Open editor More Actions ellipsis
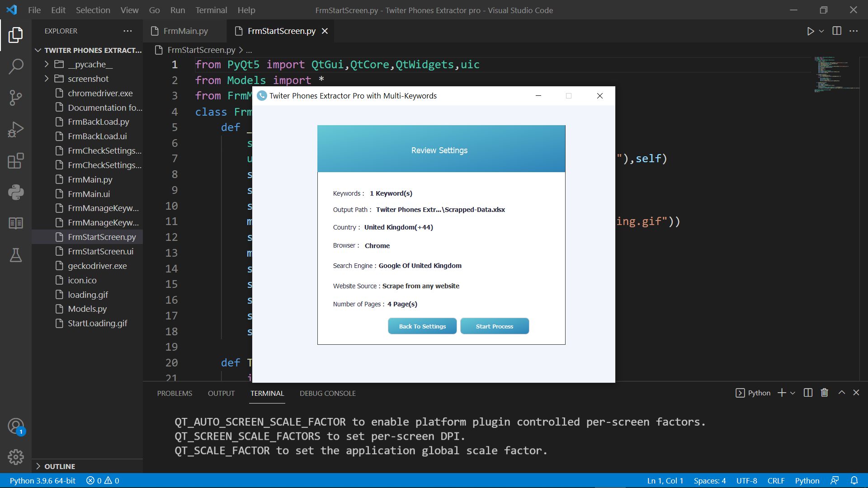 point(854,31)
